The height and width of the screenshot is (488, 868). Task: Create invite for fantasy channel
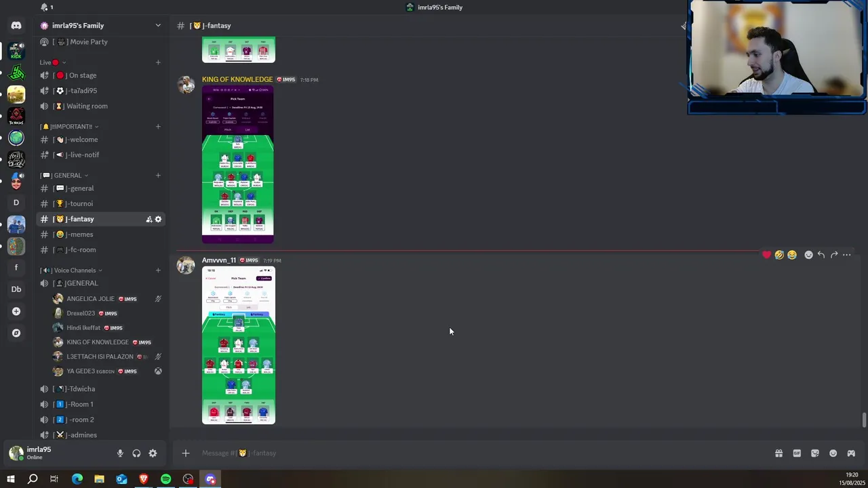(x=149, y=219)
